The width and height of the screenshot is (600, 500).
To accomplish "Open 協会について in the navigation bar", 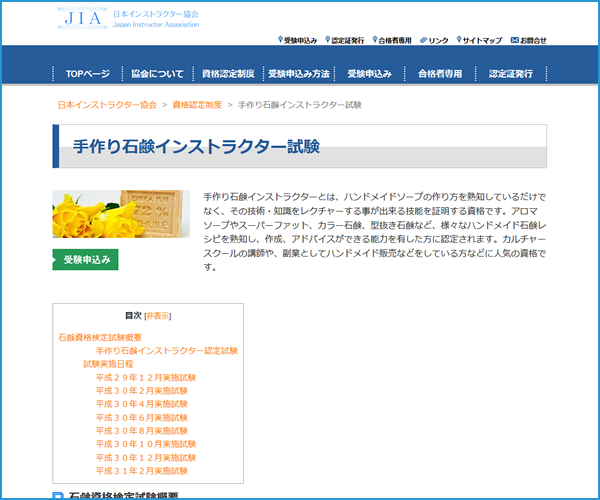I will point(157,74).
